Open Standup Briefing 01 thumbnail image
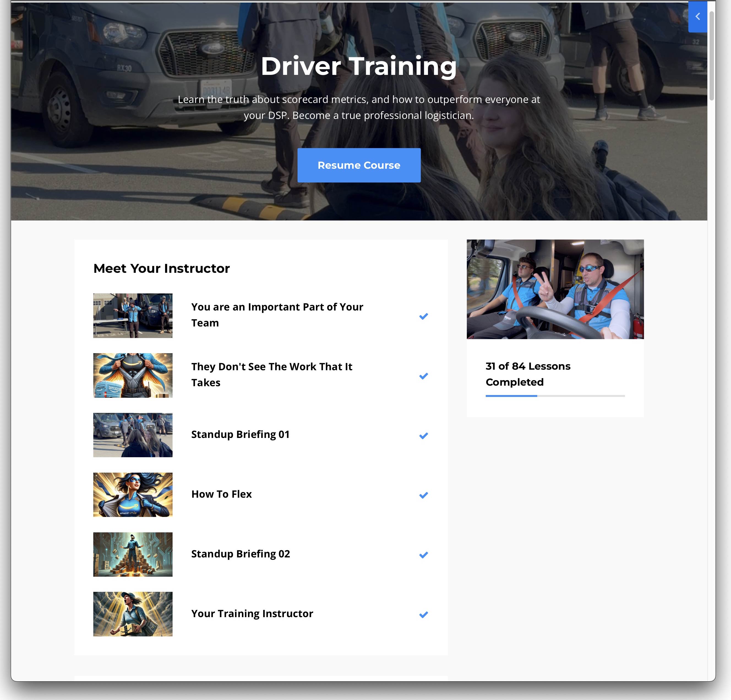731x700 pixels. click(x=133, y=435)
